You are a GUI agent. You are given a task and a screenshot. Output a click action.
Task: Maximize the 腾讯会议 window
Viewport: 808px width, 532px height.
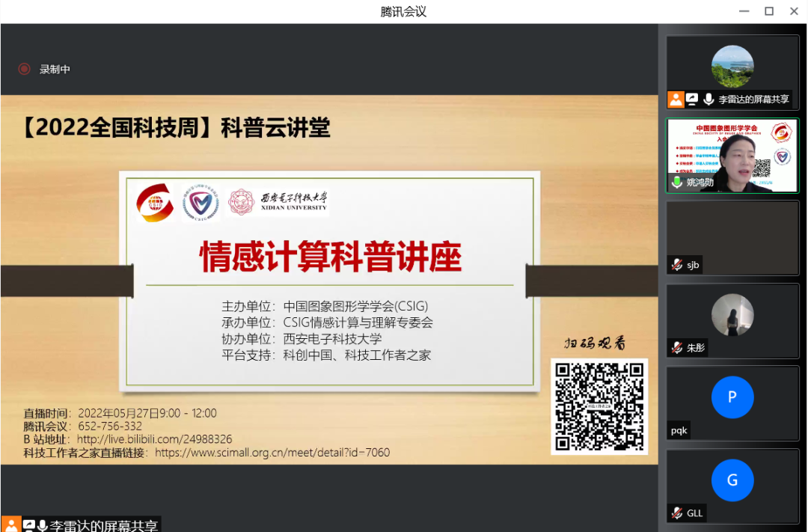(769, 10)
